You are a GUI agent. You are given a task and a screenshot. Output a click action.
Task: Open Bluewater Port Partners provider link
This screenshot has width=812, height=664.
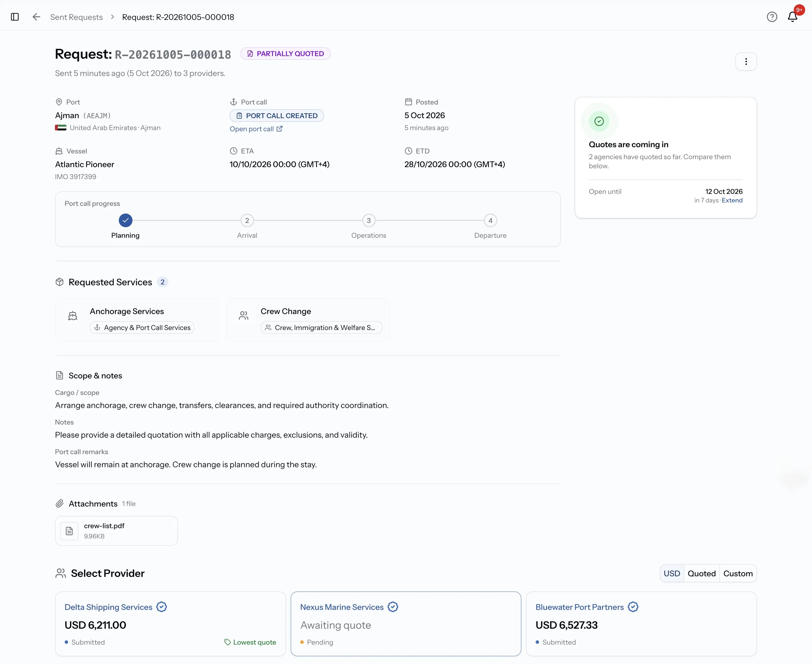tap(579, 607)
